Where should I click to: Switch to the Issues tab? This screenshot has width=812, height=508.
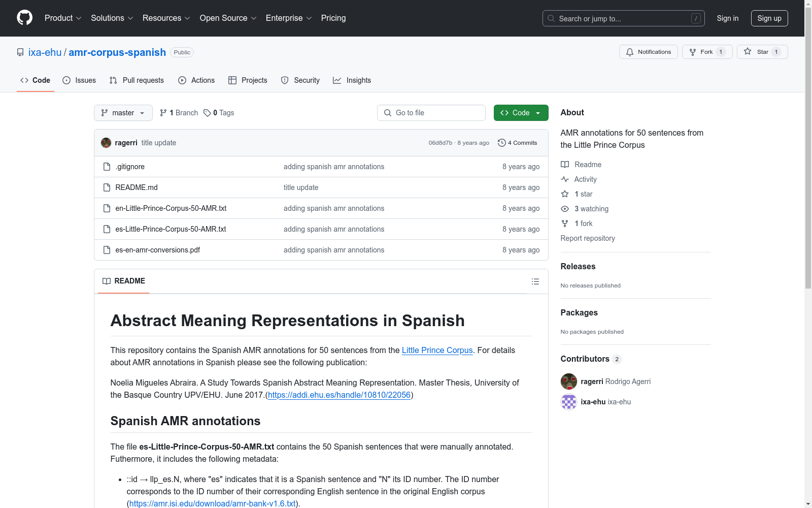click(79, 80)
